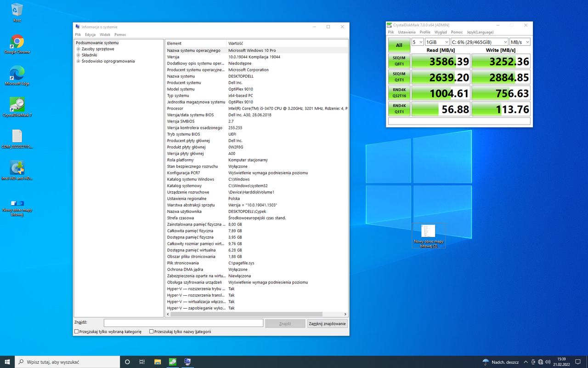Open the Widok menu in Informacje o systemie
Viewport: 588px width, 368px height.
pos(105,34)
